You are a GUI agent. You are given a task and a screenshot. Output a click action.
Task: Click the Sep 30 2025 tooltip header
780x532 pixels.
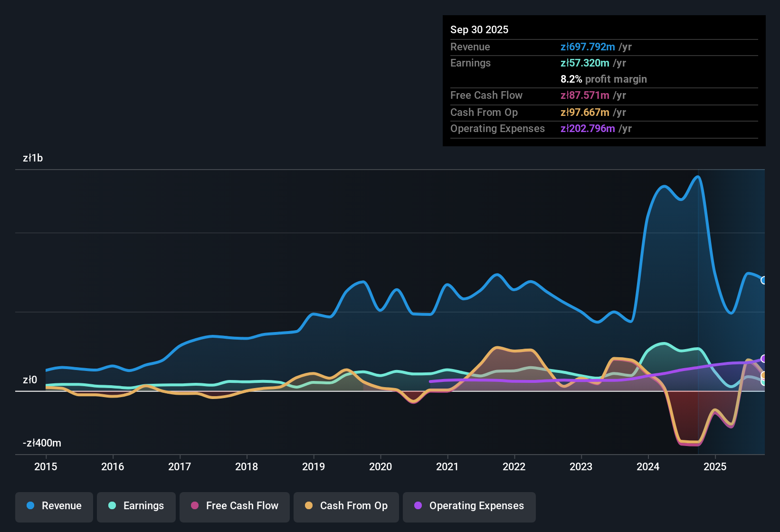pos(479,29)
